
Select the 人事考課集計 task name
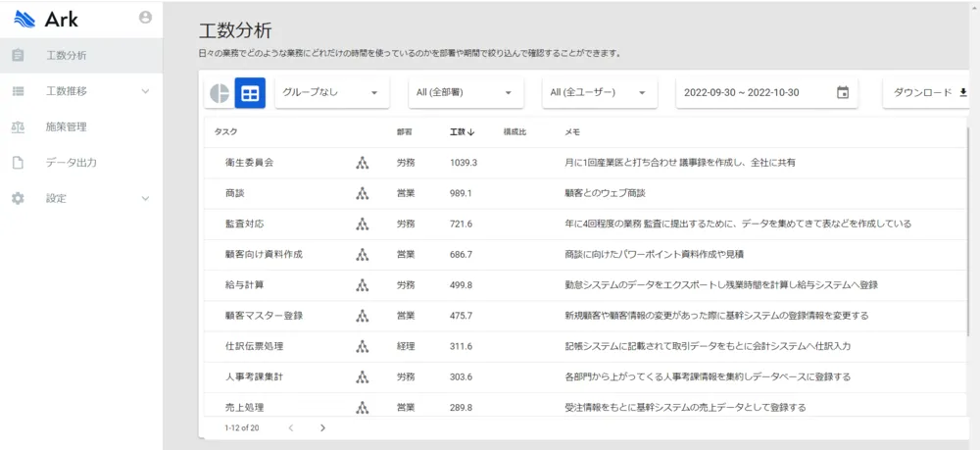tap(255, 376)
